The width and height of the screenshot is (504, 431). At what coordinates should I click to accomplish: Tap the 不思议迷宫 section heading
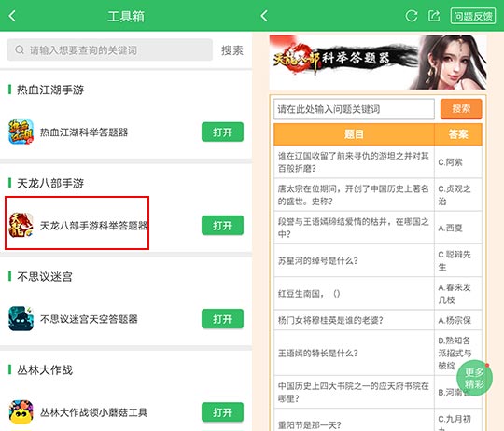[x=45, y=276]
